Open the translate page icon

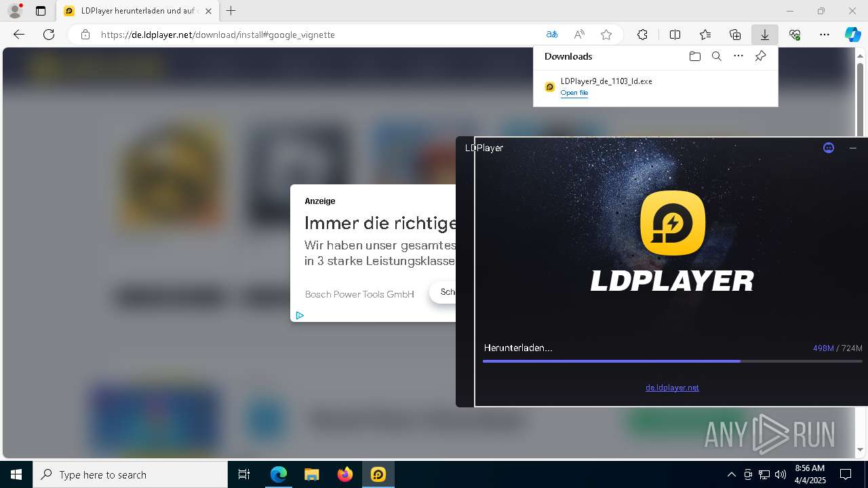pos(552,35)
